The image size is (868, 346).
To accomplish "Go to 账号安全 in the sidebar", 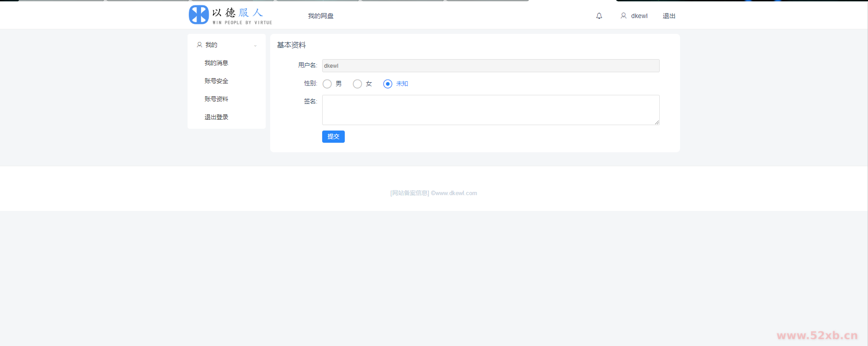I will tap(216, 81).
